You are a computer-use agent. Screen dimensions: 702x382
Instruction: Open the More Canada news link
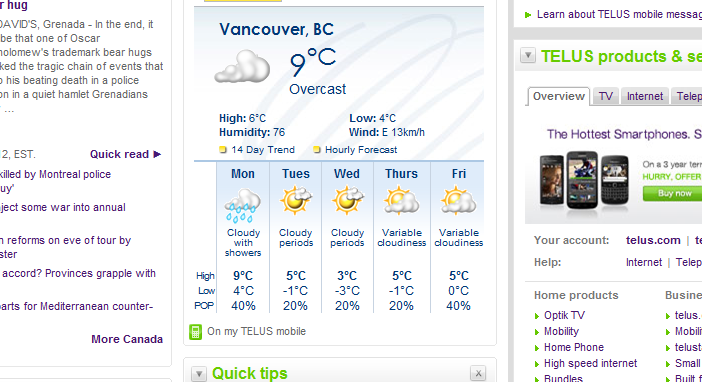click(127, 339)
